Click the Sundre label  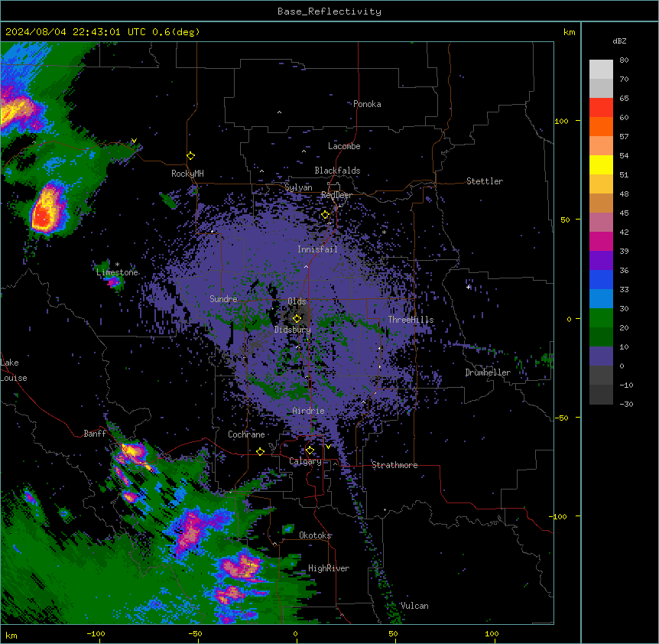coord(223,299)
